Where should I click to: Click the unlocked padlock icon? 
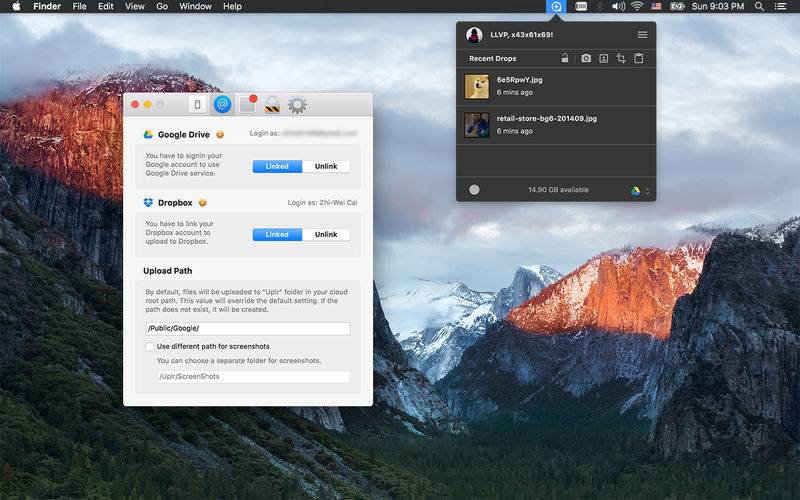coord(565,58)
